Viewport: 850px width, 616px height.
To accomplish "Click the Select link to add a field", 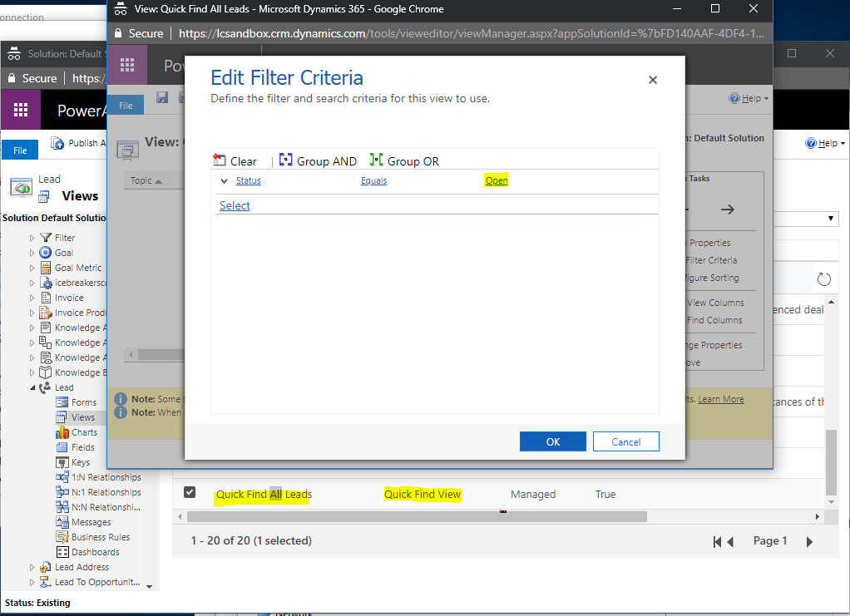I will 235,205.
